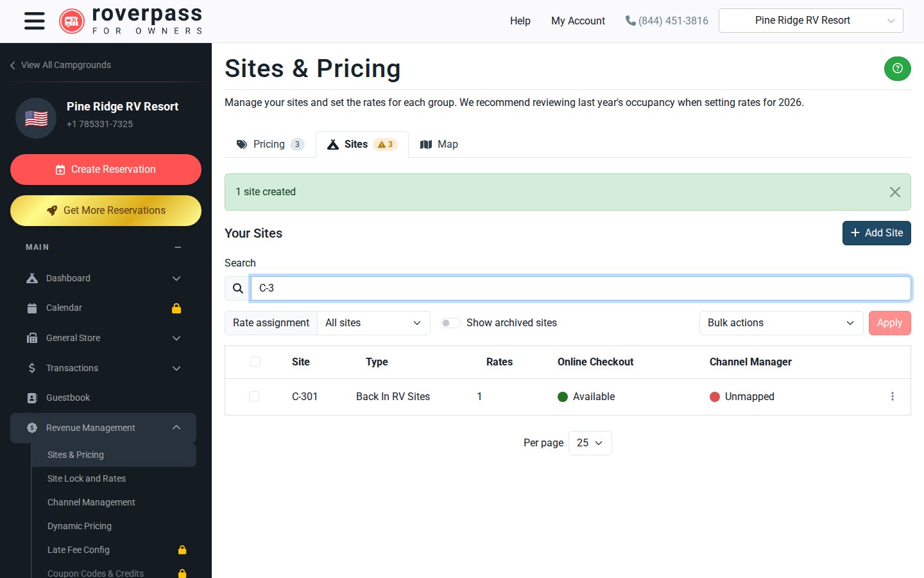Click the Apply button

click(x=889, y=323)
